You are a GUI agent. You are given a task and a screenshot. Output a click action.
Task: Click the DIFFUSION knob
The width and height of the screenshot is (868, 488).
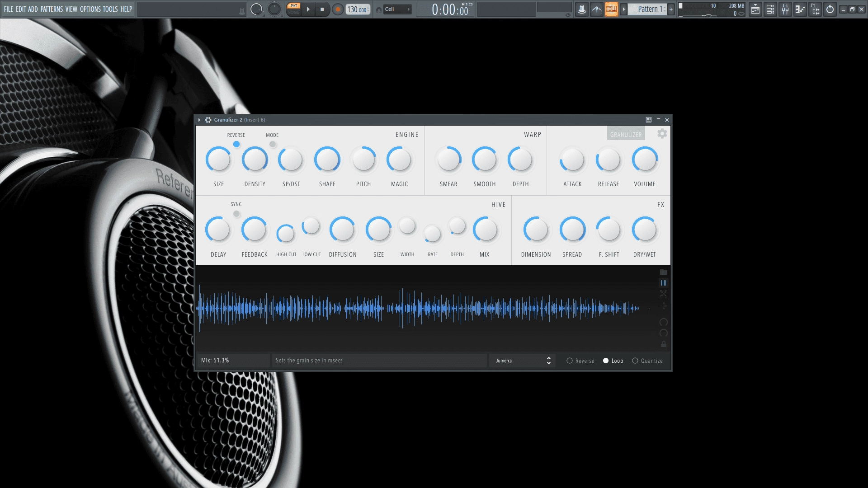pos(343,230)
